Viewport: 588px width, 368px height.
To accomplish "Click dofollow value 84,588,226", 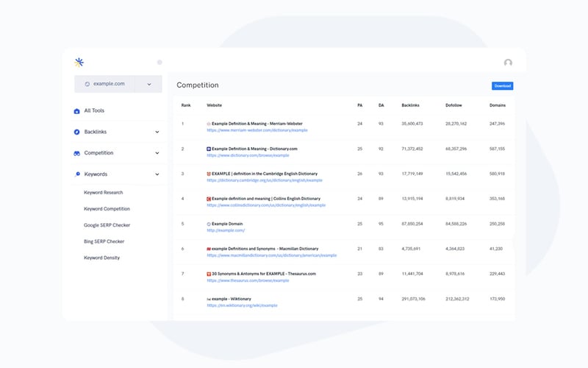I will pos(456,224).
